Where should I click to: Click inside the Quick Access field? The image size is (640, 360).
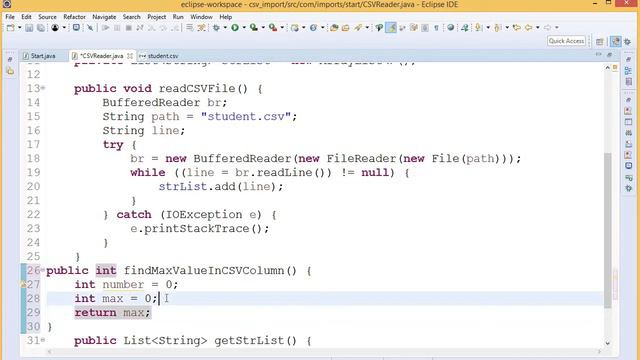[x=566, y=41]
